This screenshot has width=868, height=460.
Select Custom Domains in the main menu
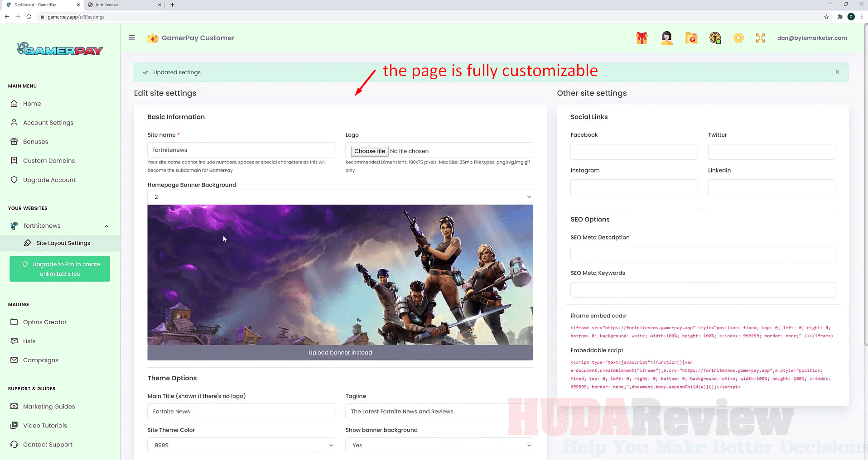[49, 160]
